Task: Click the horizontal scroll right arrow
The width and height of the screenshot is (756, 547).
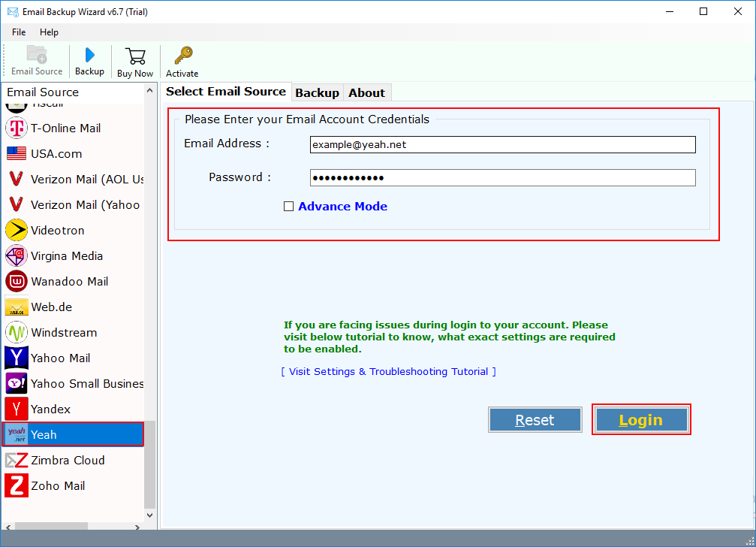Action: click(137, 527)
